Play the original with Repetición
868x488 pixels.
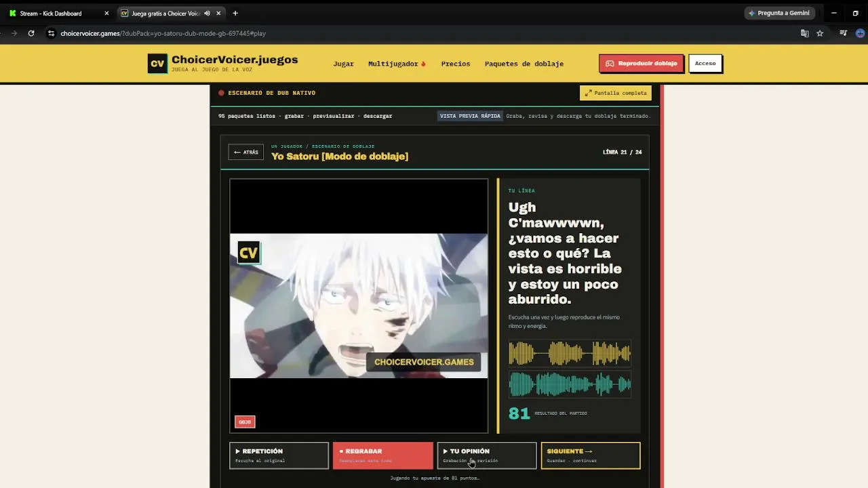(x=279, y=455)
